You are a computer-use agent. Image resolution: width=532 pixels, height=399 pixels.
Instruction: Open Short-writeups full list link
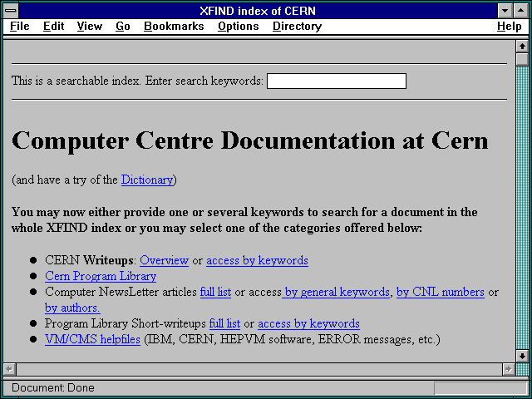tap(224, 323)
